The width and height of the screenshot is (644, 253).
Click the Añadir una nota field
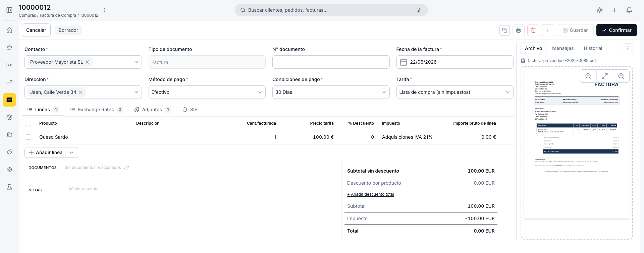click(x=85, y=189)
